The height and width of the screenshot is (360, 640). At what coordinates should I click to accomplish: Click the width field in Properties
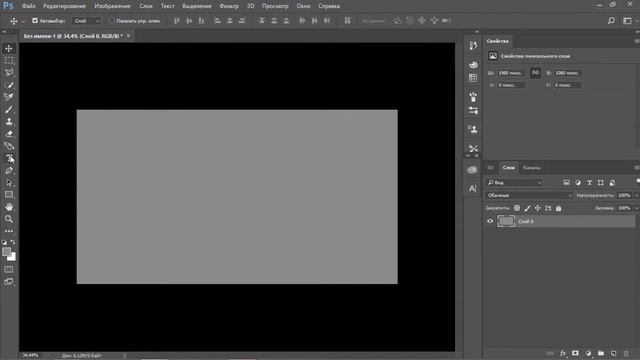511,73
